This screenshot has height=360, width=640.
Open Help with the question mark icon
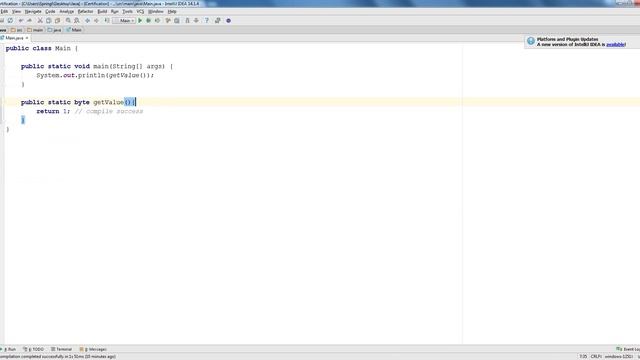point(207,20)
